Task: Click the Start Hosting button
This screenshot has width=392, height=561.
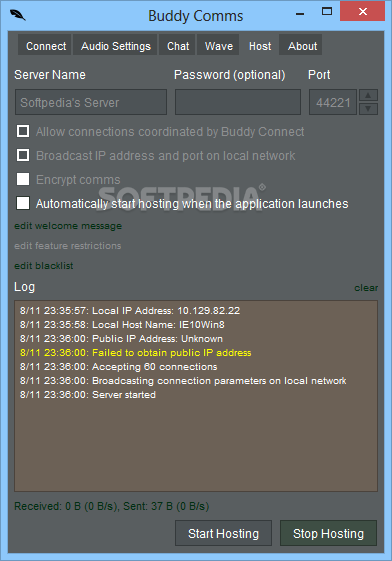Action: coord(224,533)
